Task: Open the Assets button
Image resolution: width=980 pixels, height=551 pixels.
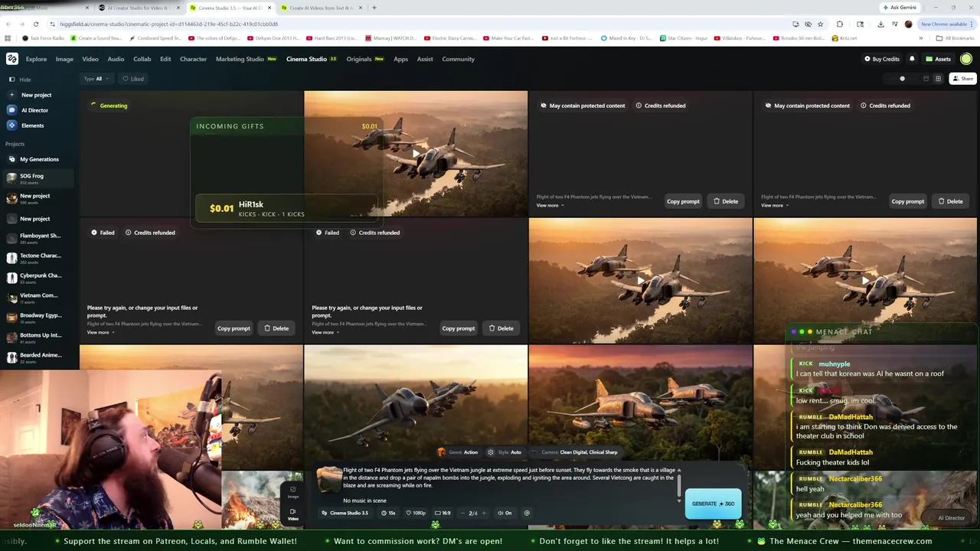Action: 938,59
